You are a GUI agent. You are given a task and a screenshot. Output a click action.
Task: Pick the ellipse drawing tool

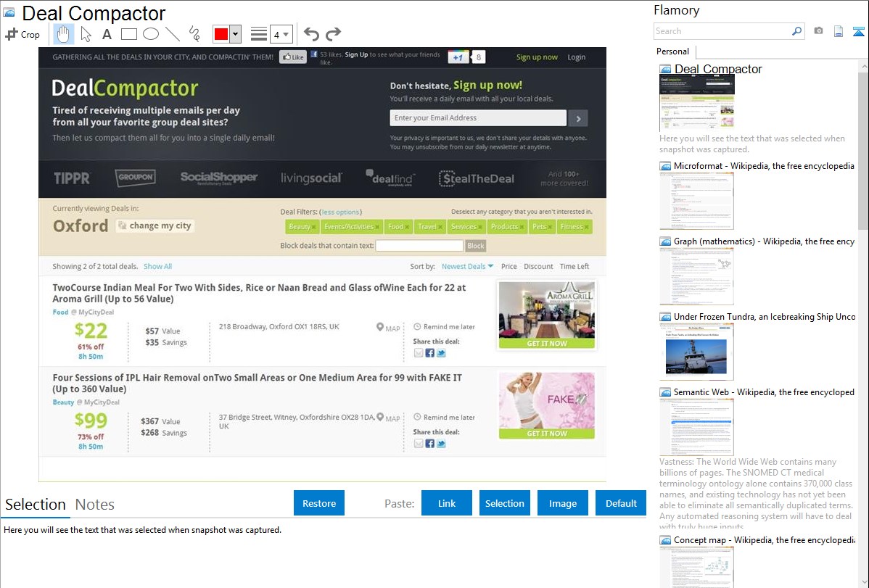(x=151, y=34)
